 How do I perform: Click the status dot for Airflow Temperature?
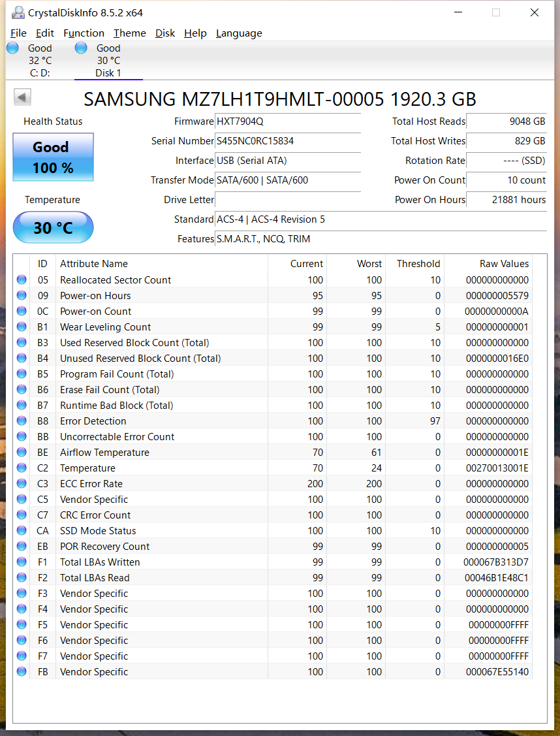[x=22, y=452]
